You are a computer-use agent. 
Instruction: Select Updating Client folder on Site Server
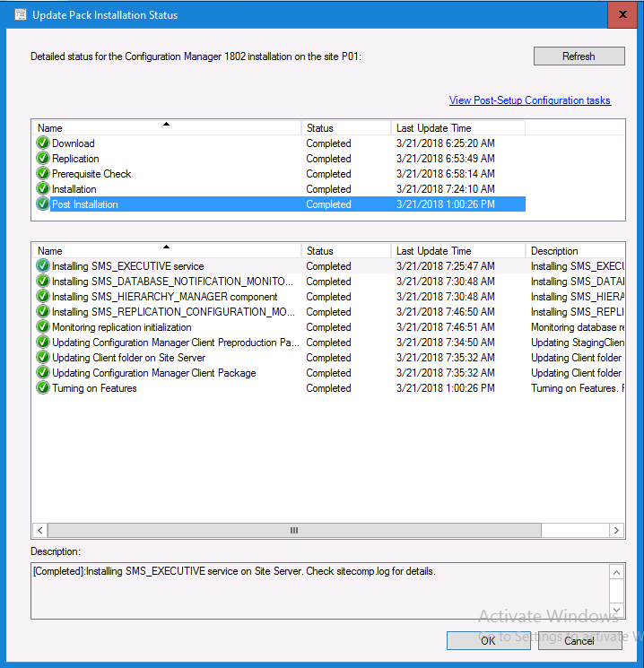pos(329,358)
